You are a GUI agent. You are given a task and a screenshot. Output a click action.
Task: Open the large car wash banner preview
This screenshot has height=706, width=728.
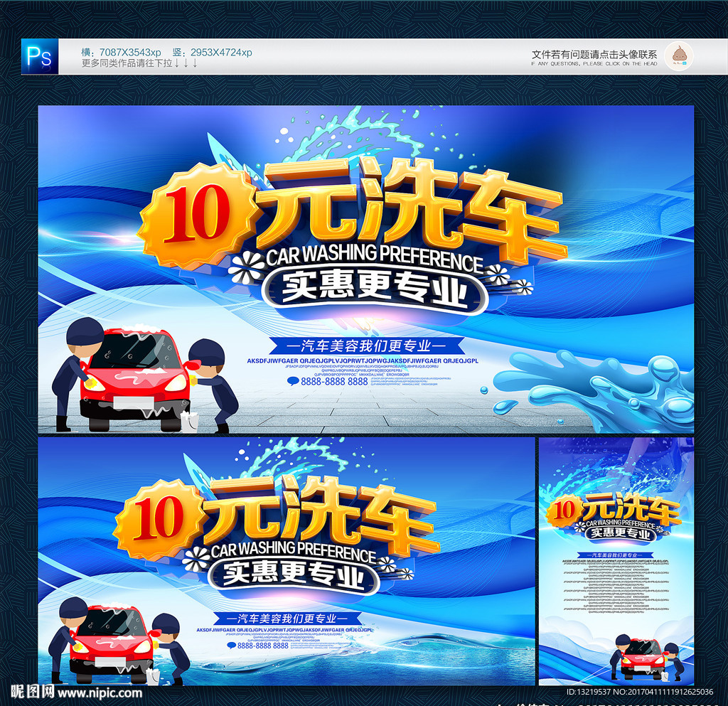(x=366, y=269)
